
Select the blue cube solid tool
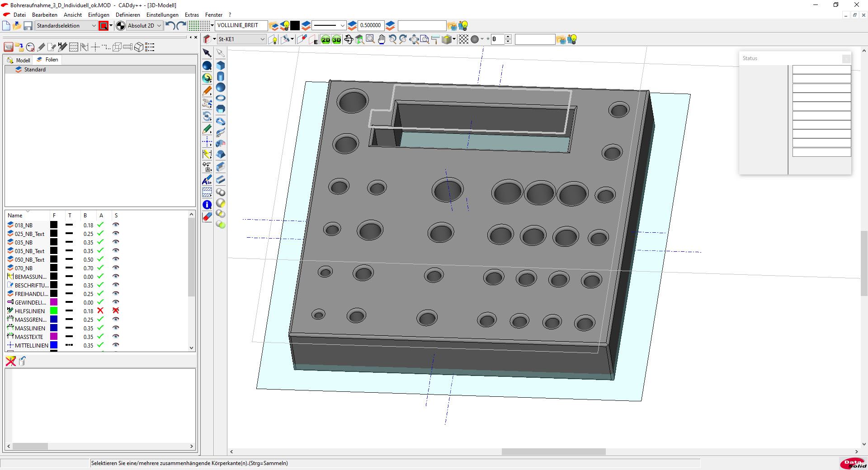point(221,65)
